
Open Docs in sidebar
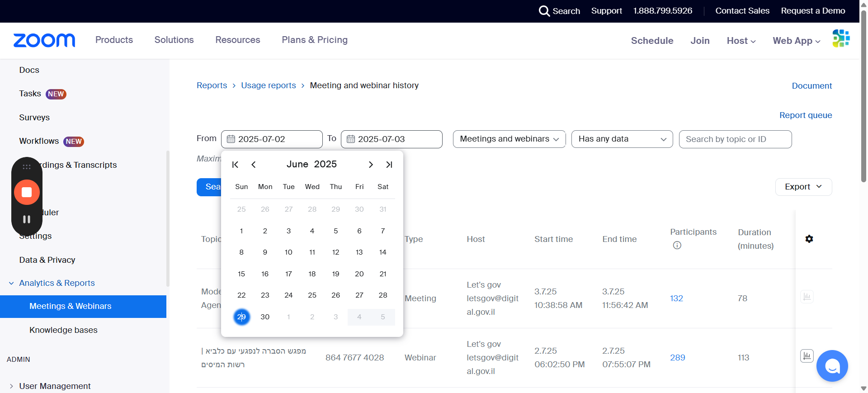point(29,70)
